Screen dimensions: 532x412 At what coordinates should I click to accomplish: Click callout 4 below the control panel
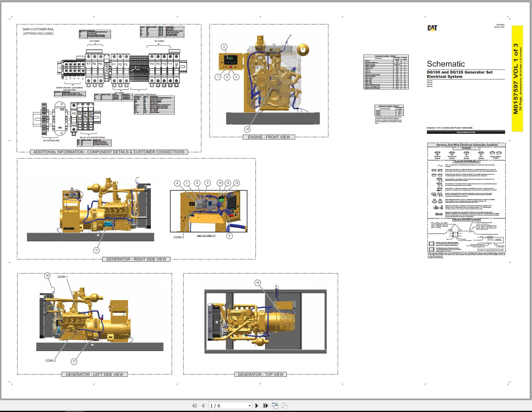[x=236, y=77]
